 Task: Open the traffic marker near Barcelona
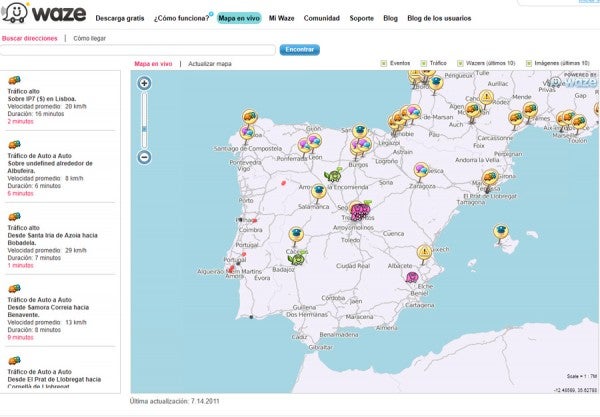tap(490, 178)
